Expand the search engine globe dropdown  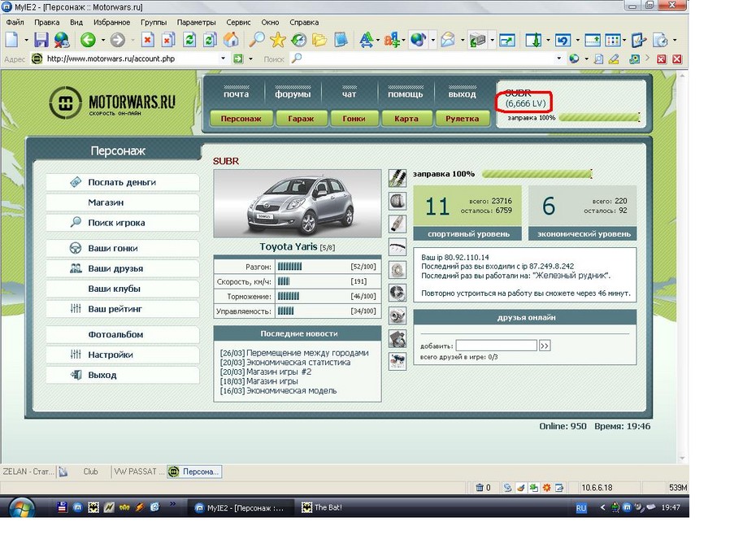[x=586, y=59]
